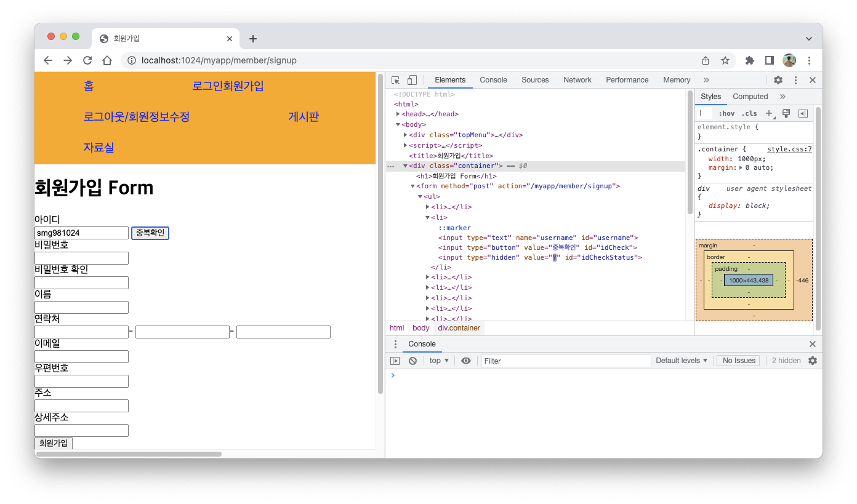Toggle the browser side panel icon
857x504 pixels.
pos(770,60)
